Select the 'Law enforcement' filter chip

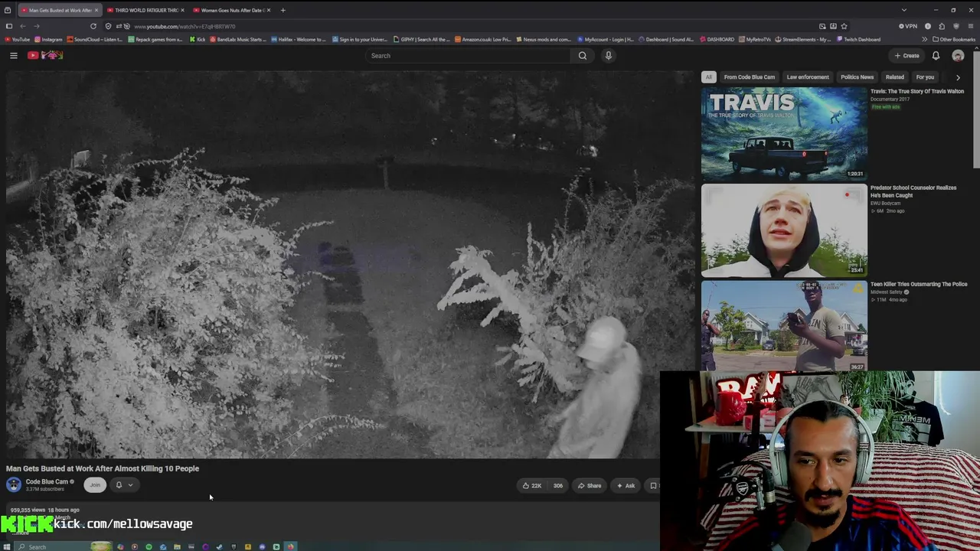coord(808,77)
